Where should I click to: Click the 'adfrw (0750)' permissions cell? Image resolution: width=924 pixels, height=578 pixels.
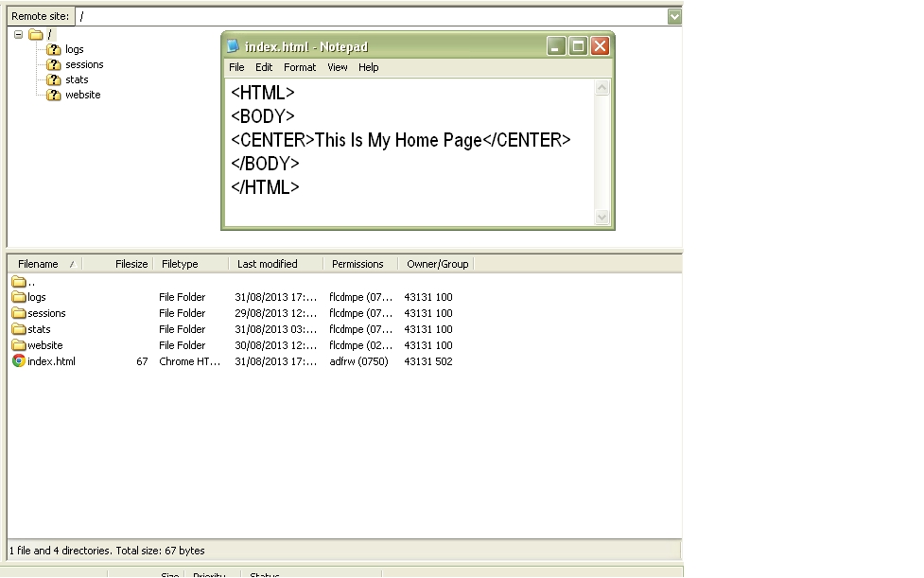[358, 361]
